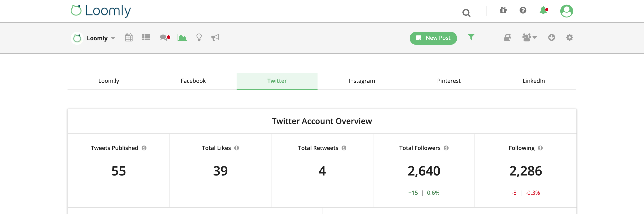Click the ads megaphone icon
The image size is (644, 214).
pyautogui.click(x=215, y=38)
